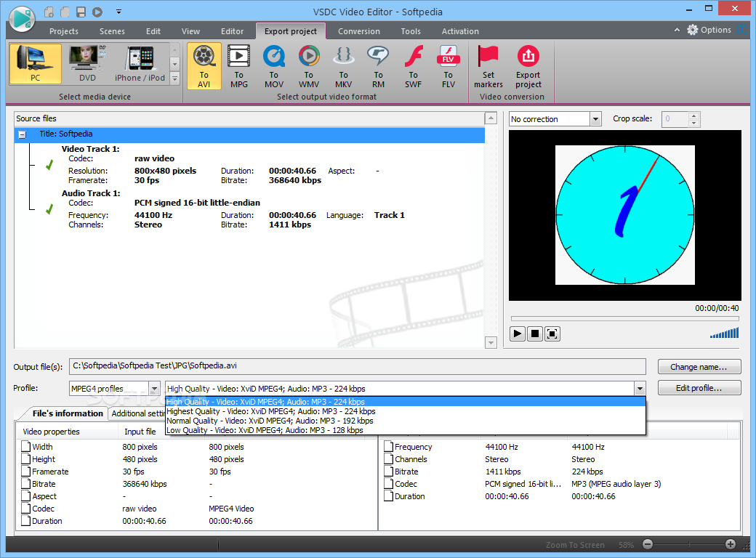This screenshot has width=756, height=558.
Task: Choose To SWF output format
Action: click(413, 66)
